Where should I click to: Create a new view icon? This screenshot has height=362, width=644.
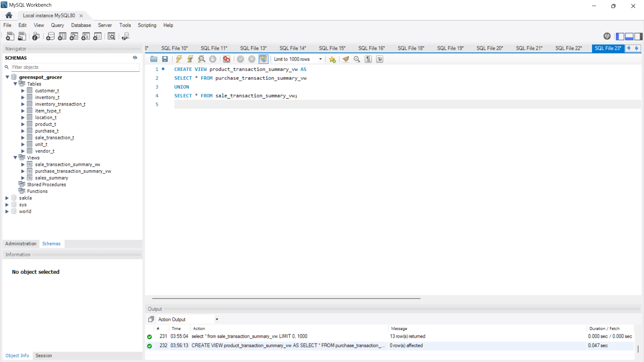[x=74, y=36]
